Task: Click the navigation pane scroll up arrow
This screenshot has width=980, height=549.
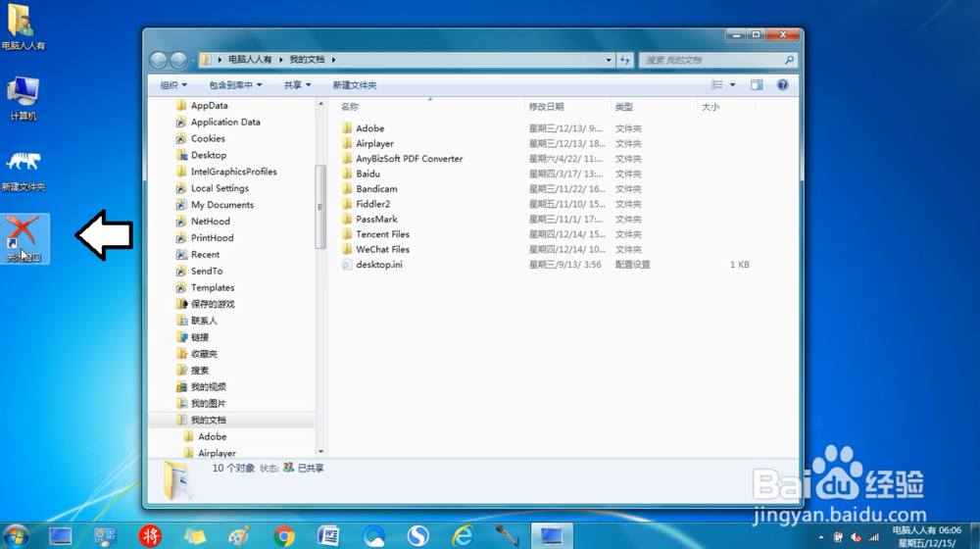Action: pyautogui.click(x=320, y=104)
